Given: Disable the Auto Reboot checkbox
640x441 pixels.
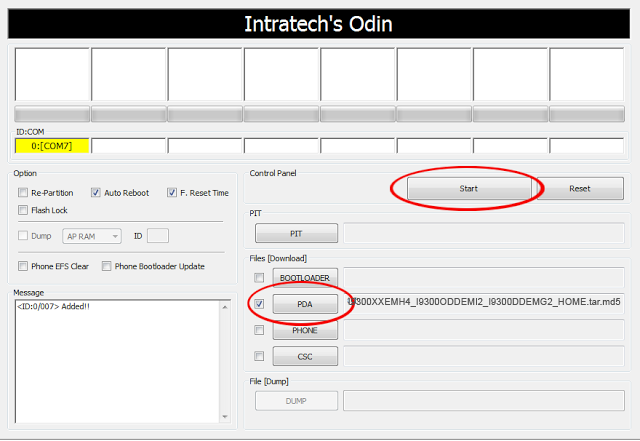Looking at the screenshot, I should 96,193.
